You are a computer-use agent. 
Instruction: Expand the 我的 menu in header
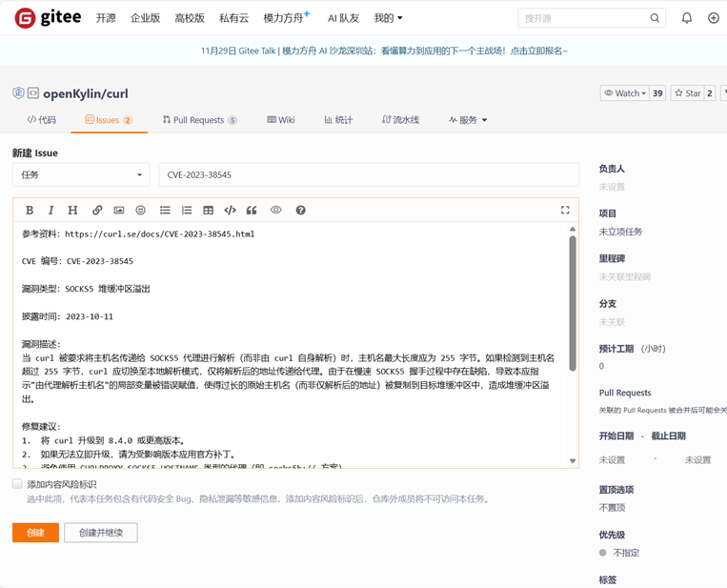tap(388, 18)
